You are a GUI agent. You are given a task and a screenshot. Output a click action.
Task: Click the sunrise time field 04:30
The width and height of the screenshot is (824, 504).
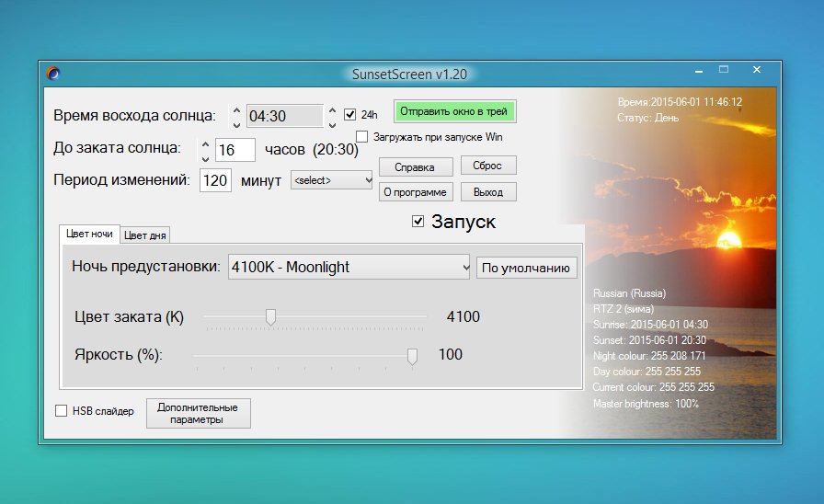click(284, 116)
